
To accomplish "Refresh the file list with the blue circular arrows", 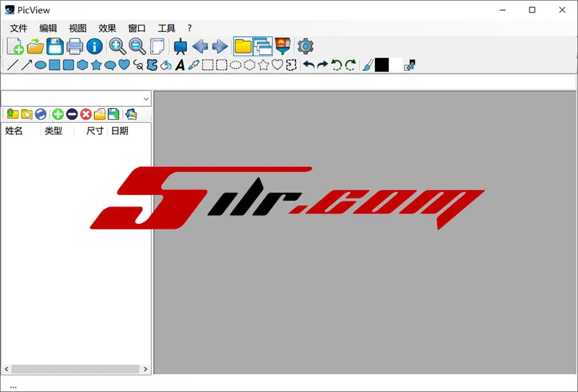I will pos(40,114).
